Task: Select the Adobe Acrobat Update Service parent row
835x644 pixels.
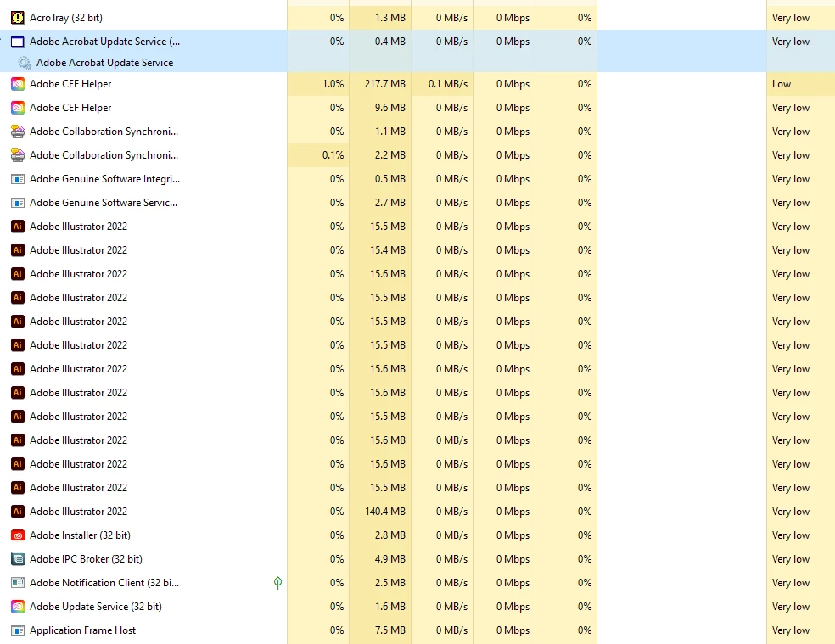Action: [x=417, y=42]
